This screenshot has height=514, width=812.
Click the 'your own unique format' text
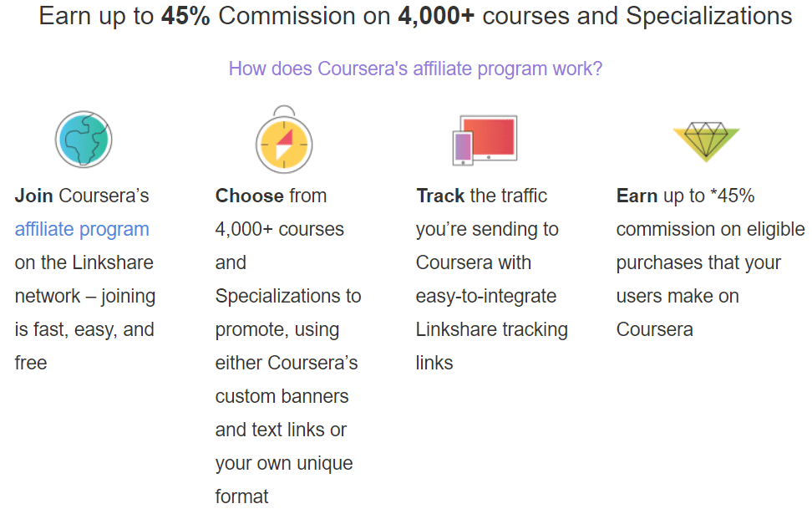pyautogui.click(x=284, y=480)
